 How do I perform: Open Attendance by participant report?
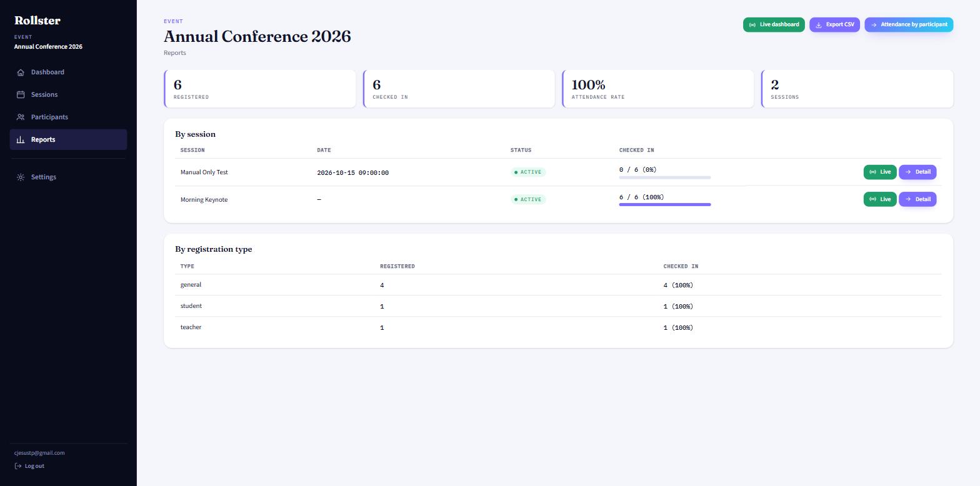(909, 25)
